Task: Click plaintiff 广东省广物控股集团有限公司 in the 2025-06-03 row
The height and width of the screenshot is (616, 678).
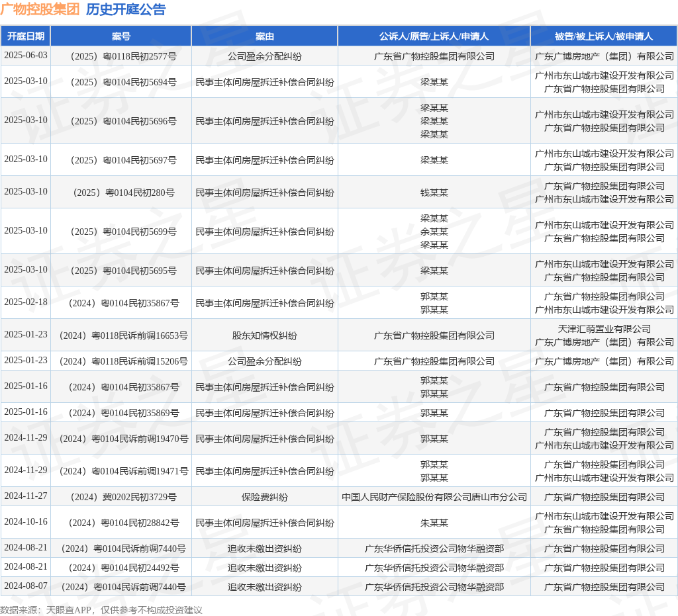Action: tap(434, 56)
